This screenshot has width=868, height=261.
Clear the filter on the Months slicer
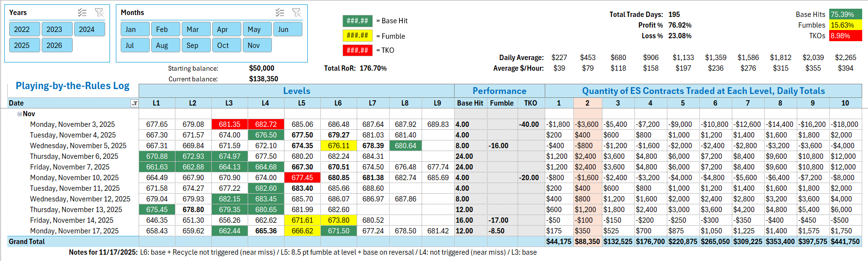[x=297, y=13]
